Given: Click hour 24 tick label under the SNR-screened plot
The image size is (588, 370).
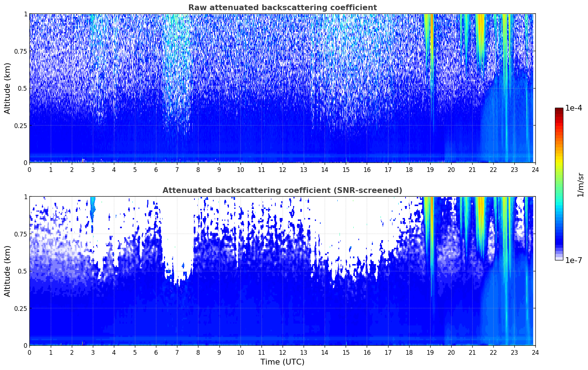Looking at the screenshot, I should [x=535, y=353].
